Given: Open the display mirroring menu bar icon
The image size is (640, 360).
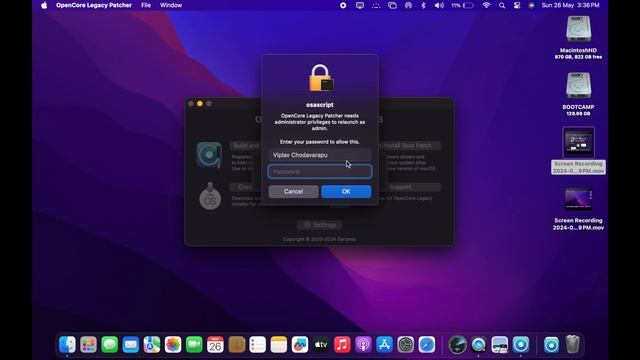Looking at the screenshot, I should pos(360,5).
